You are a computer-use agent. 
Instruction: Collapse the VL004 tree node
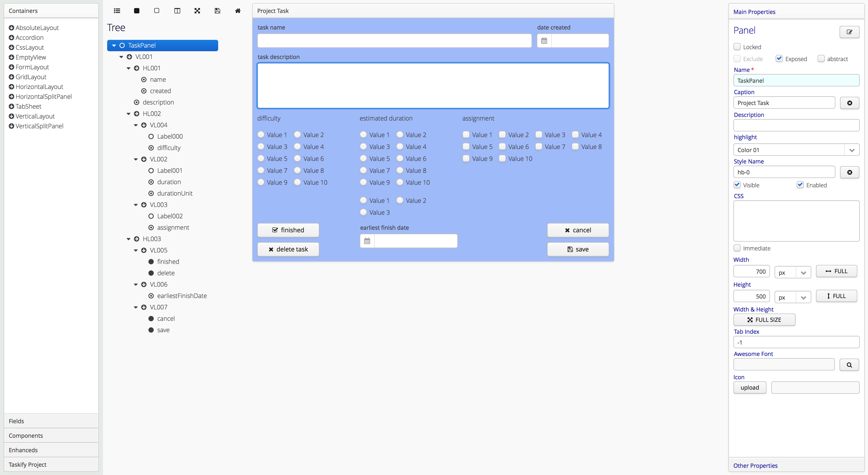[x=136, y=125]
